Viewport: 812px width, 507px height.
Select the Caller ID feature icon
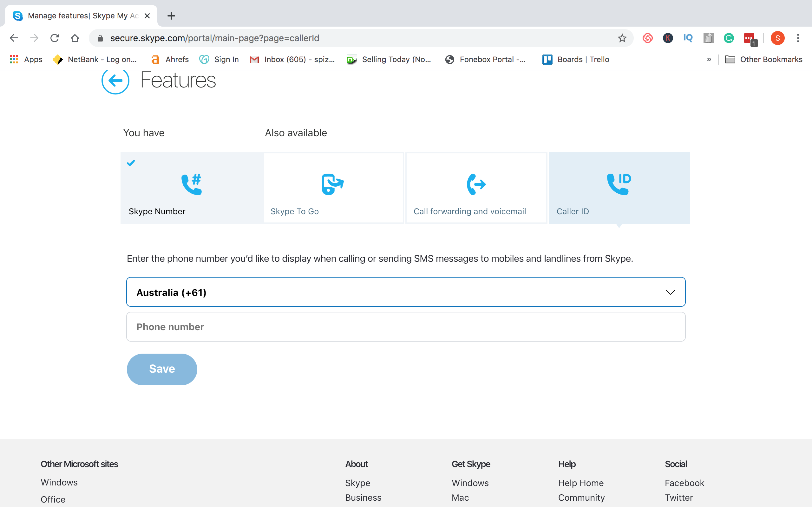pos(619,184)
